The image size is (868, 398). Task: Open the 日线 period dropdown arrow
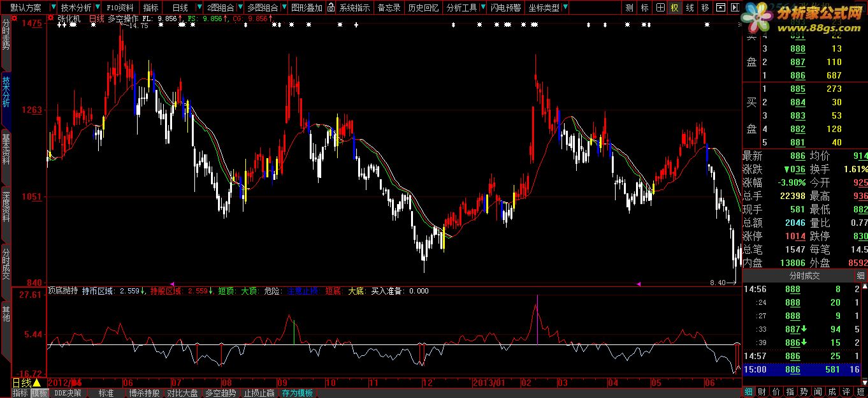point(199,8)
